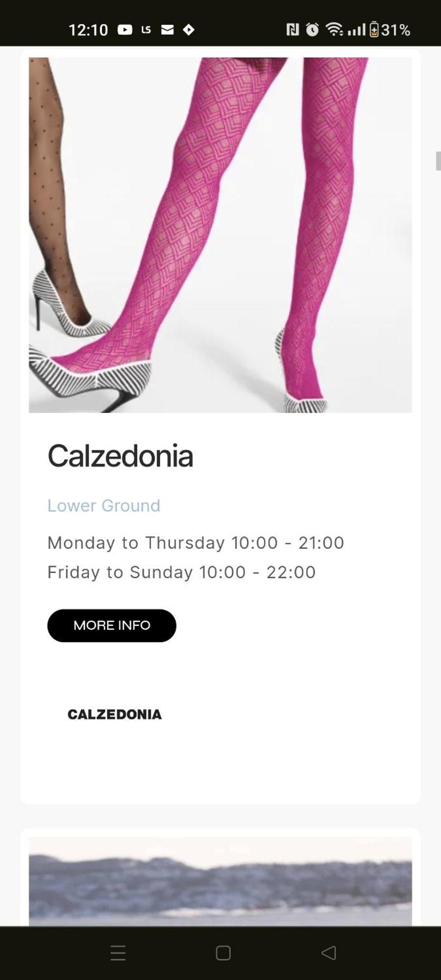Screen dimensions: 441x980
Task: Tap the battery 31% indicator
Action: coord(390,30)
